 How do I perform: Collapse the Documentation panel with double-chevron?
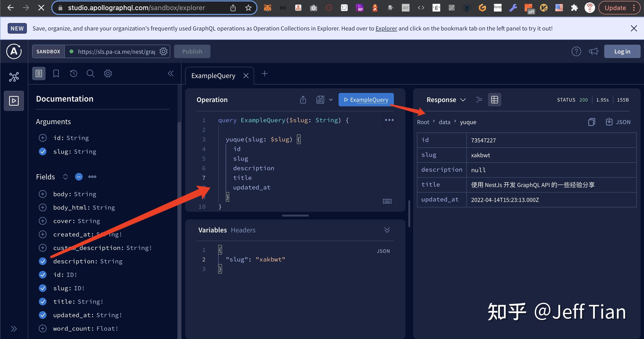pyautogui.click(x=171, y=73)
